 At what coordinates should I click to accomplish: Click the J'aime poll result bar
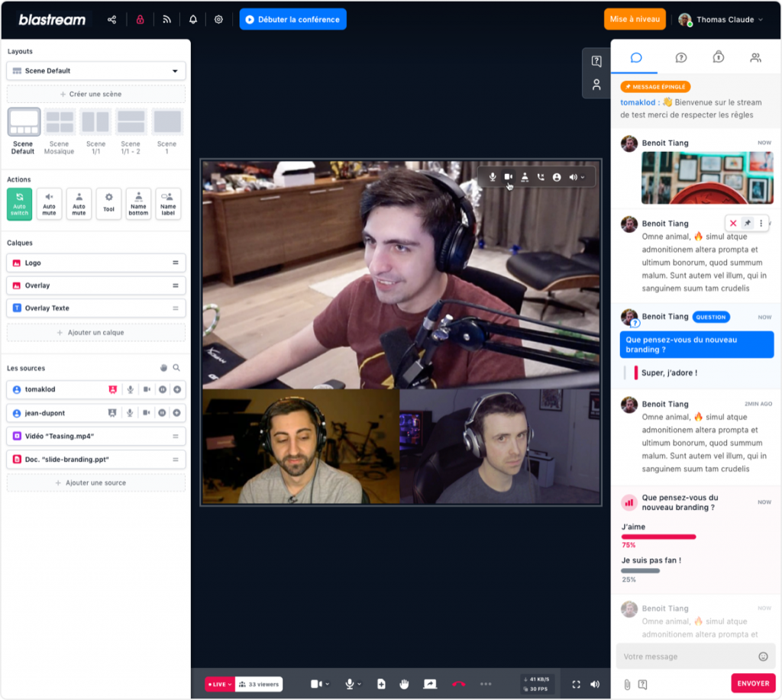658,537
